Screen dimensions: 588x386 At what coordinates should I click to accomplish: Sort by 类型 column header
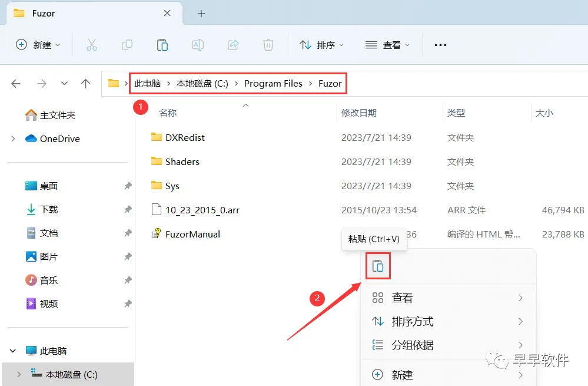point(456,113)
